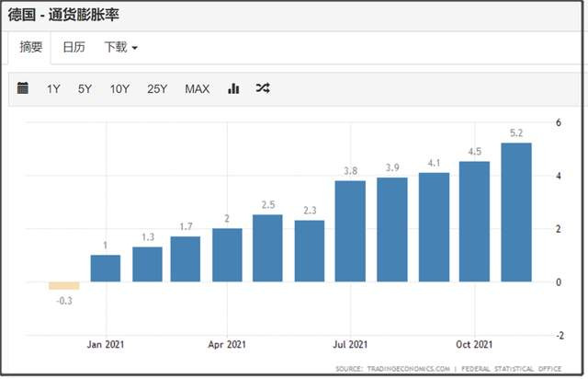The width and height of the screenshot is (588, 379).
Task: Open the calendar date range icon
Action: click(x=23, y=88)
